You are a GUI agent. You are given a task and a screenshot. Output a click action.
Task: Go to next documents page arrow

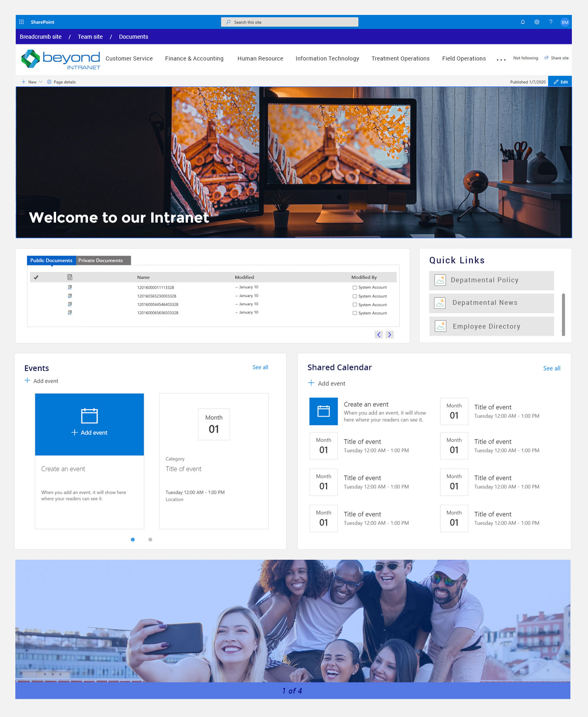[x=390, y=335]
